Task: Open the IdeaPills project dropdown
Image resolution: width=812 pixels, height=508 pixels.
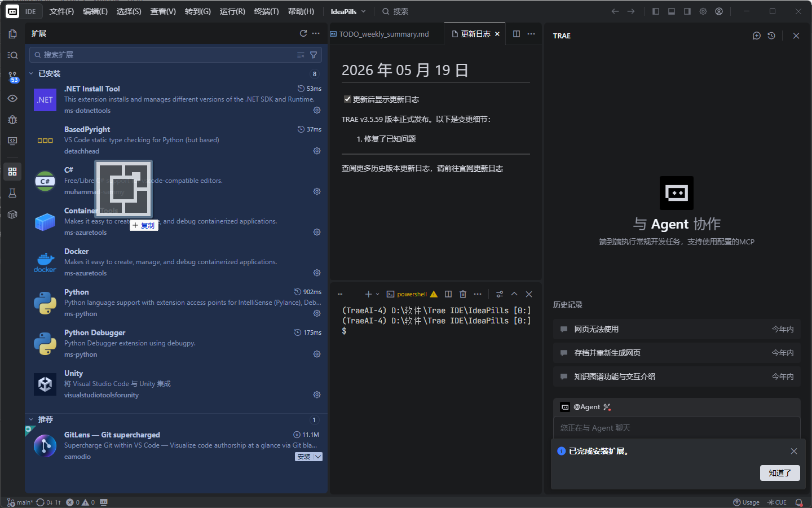Action: tap(348, 11)
